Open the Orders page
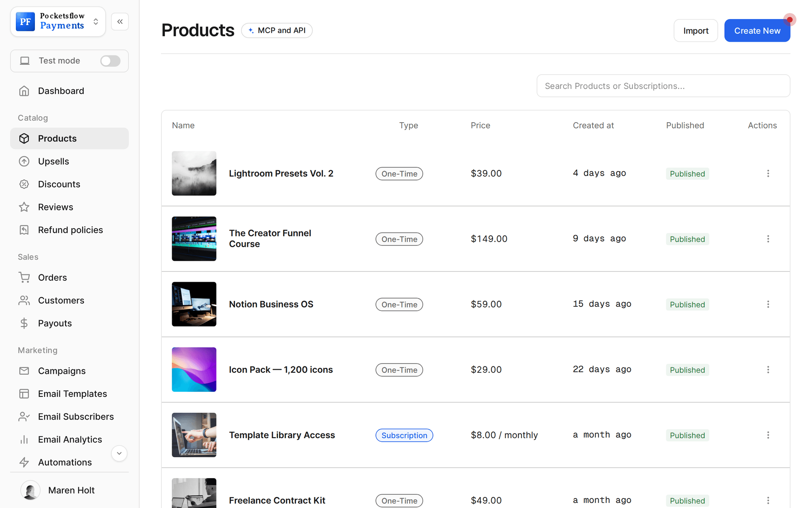 point(69,277)
